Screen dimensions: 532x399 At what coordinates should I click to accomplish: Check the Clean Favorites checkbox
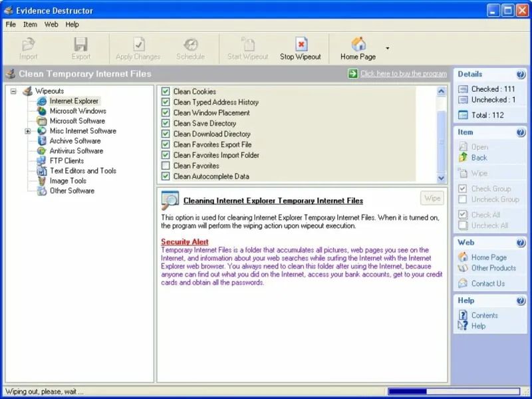166,166
